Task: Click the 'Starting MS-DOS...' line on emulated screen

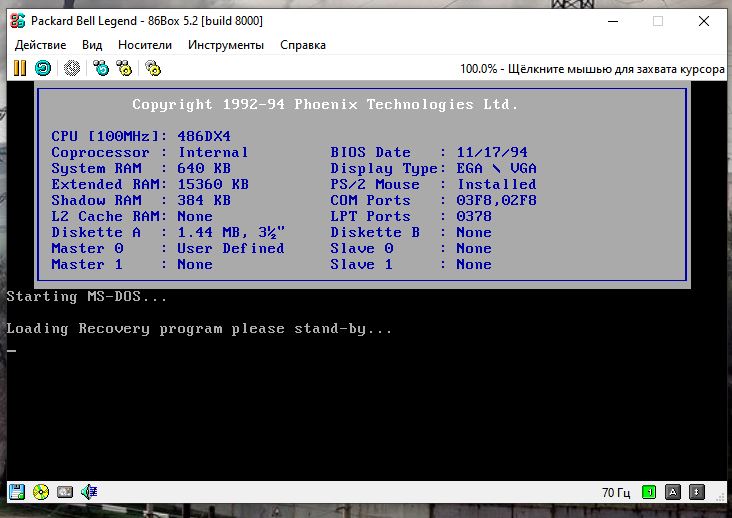Action: click(x=87, y=296)
